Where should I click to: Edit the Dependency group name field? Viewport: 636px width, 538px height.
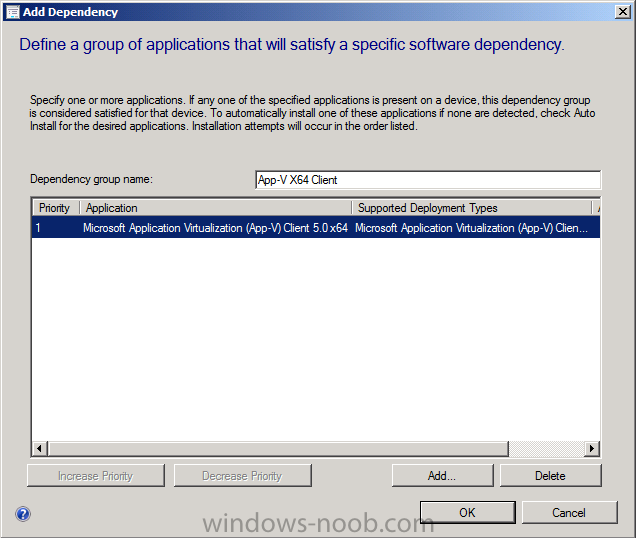(x=428, y=180)
